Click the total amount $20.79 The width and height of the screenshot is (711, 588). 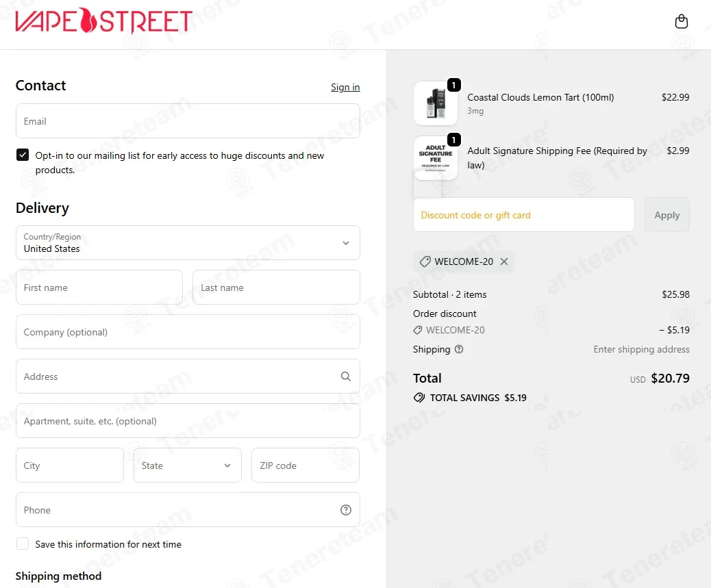click(670, 379)
